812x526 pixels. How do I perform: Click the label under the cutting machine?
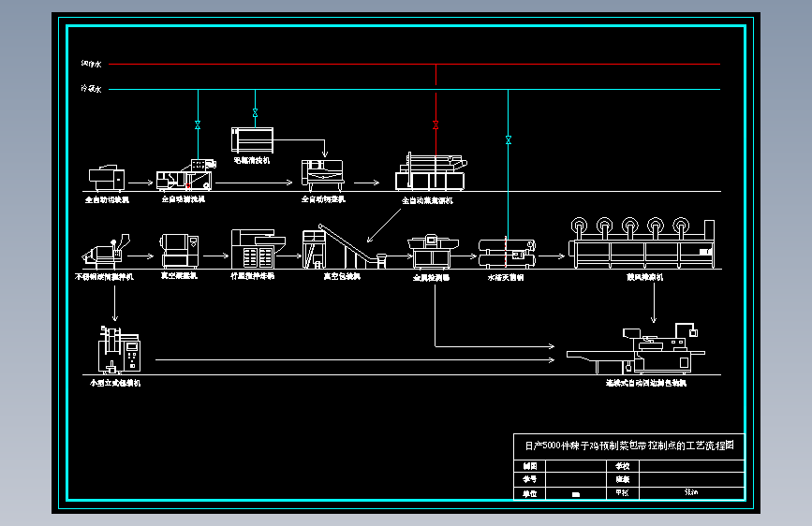pos(107,199)
